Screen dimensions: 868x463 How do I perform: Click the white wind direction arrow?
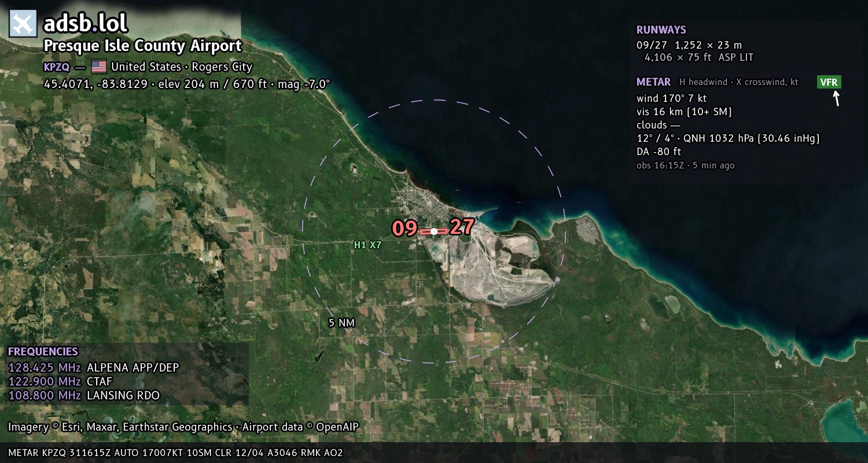(x=836, y=98)
